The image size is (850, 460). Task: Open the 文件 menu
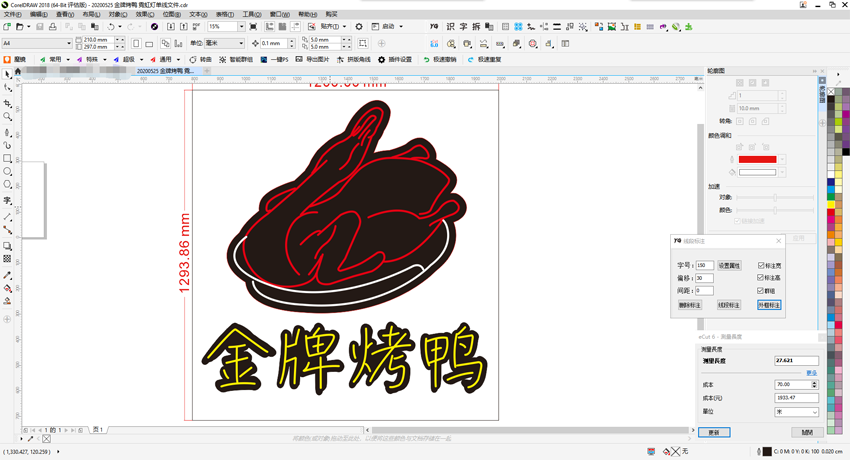[12, 15]
